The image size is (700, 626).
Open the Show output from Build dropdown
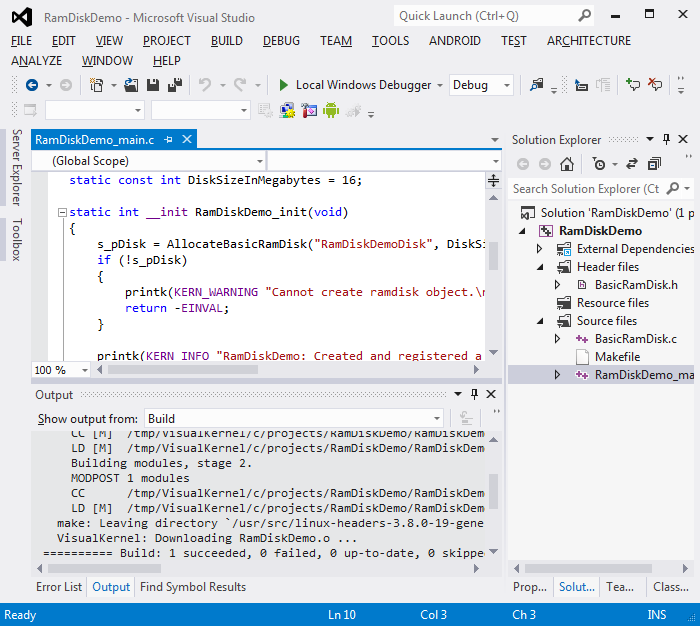coord(294,419)
